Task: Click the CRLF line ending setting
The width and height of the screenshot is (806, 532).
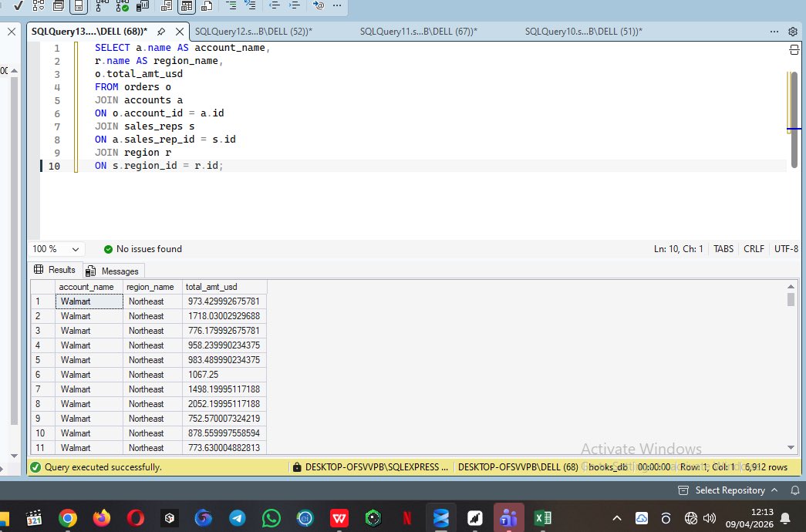Action: (x=754, y=249)
